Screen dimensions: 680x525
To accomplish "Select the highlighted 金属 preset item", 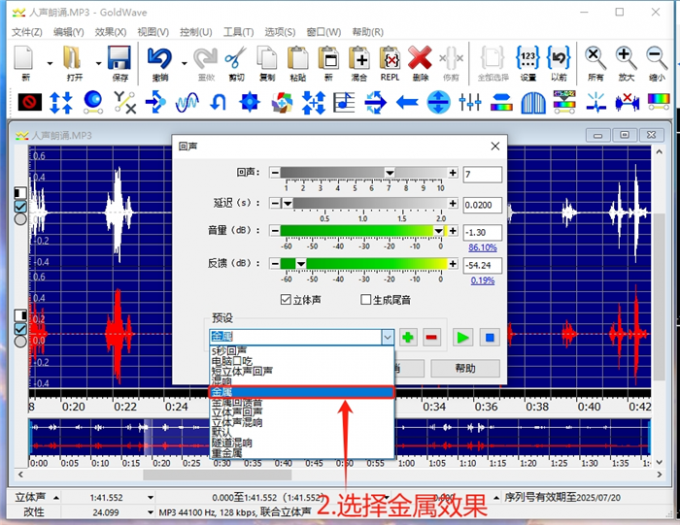I will click(x=302, y=392).
